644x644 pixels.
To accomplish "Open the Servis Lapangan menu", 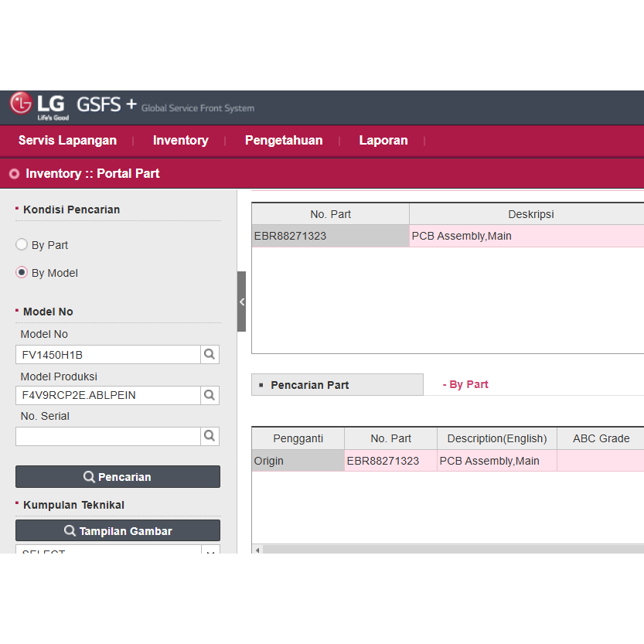I will 67,141.
